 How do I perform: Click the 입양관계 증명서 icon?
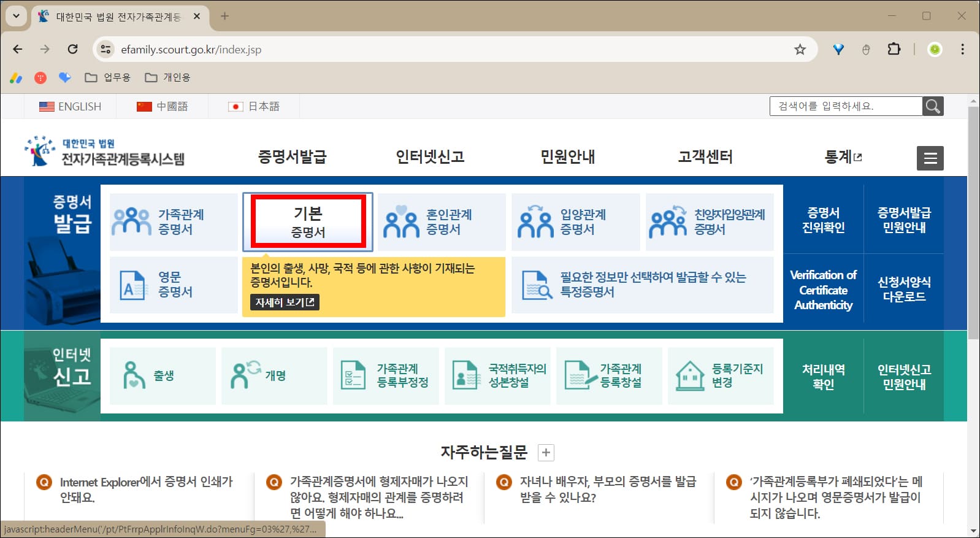point(535,221)
